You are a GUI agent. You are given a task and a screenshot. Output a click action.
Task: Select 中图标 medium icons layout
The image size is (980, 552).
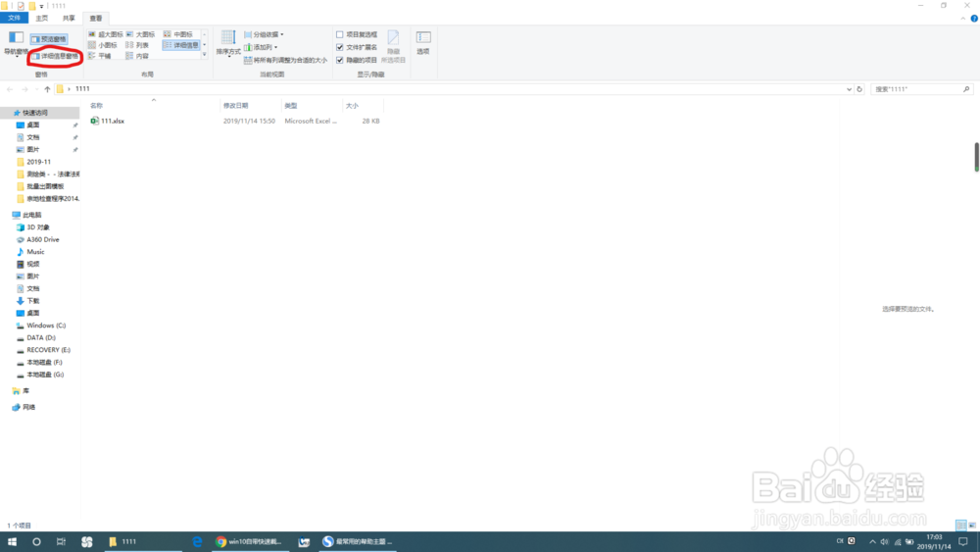(178, 34)
